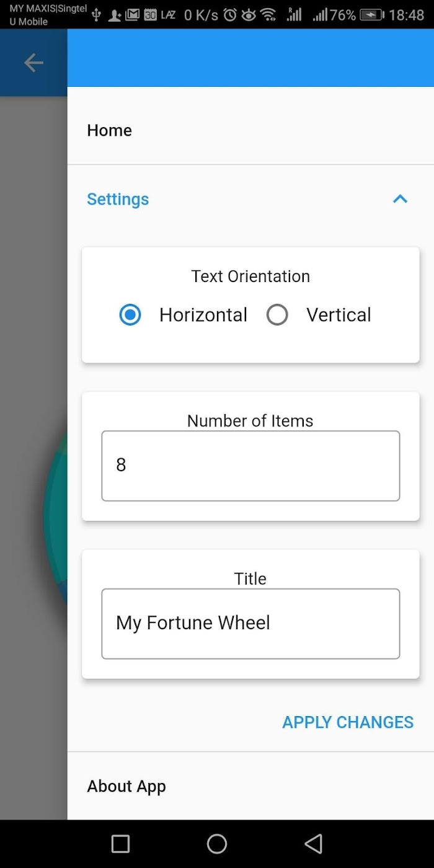
Task: Focus the Number of Items field
Action: [250, 466]
